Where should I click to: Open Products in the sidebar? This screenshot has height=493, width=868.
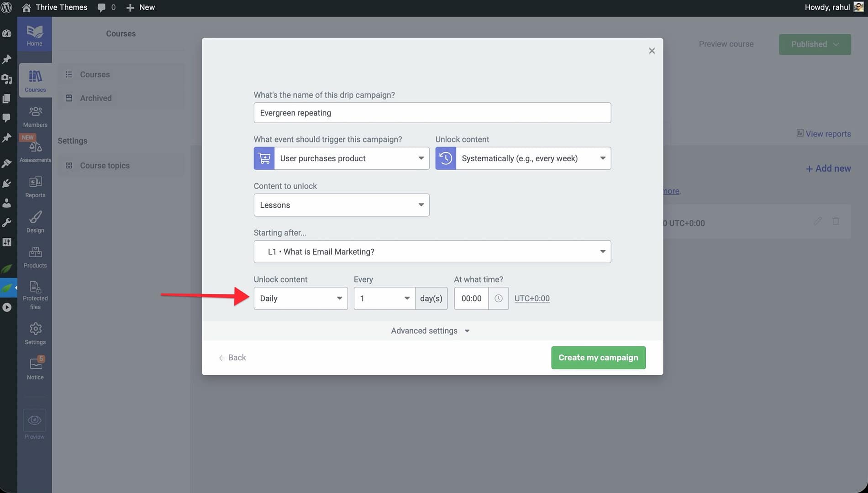[35, 257]
